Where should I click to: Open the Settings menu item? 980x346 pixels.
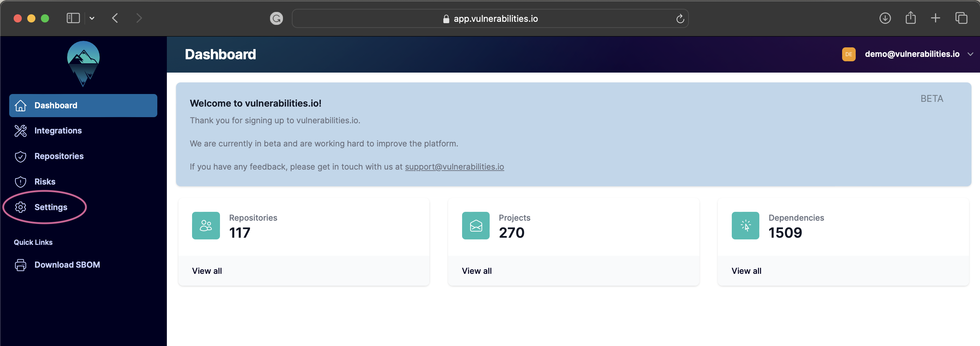[83, 207]
